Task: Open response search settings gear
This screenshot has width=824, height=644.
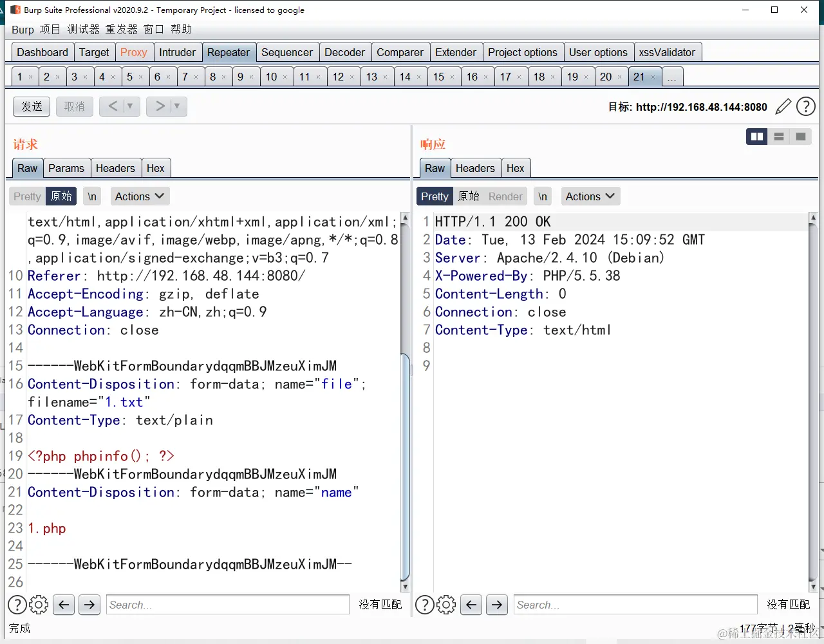Action: pyautogui.click(x=446, y=605)
